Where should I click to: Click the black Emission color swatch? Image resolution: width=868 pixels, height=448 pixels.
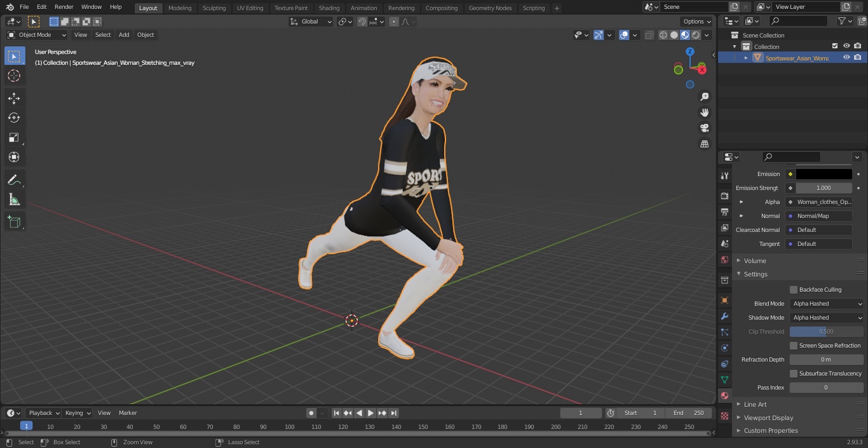pyautogui.click(x=824, y=174)
